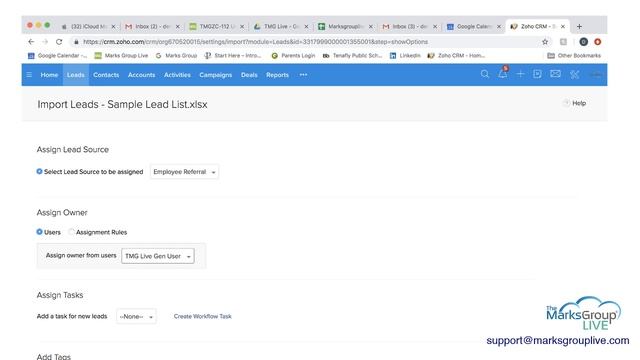Open the Marks Group Live bookmark

(x=121, y=56)
